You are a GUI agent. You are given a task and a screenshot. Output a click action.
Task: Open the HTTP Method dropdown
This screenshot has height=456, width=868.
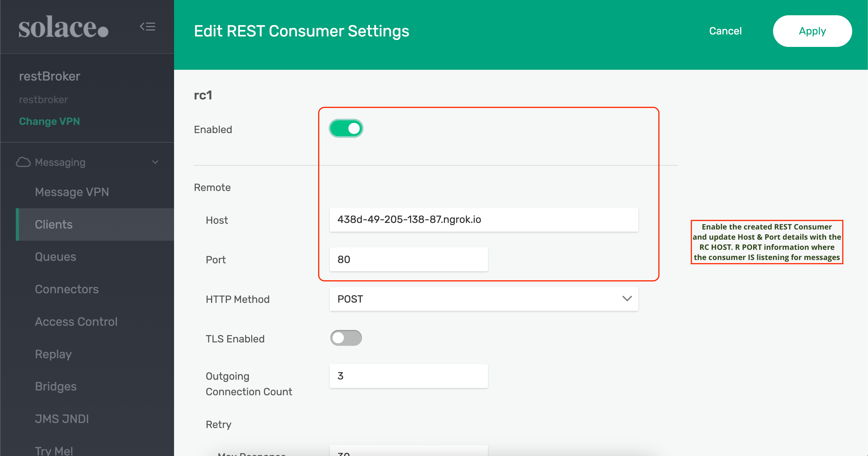click(x=483, y=299)
